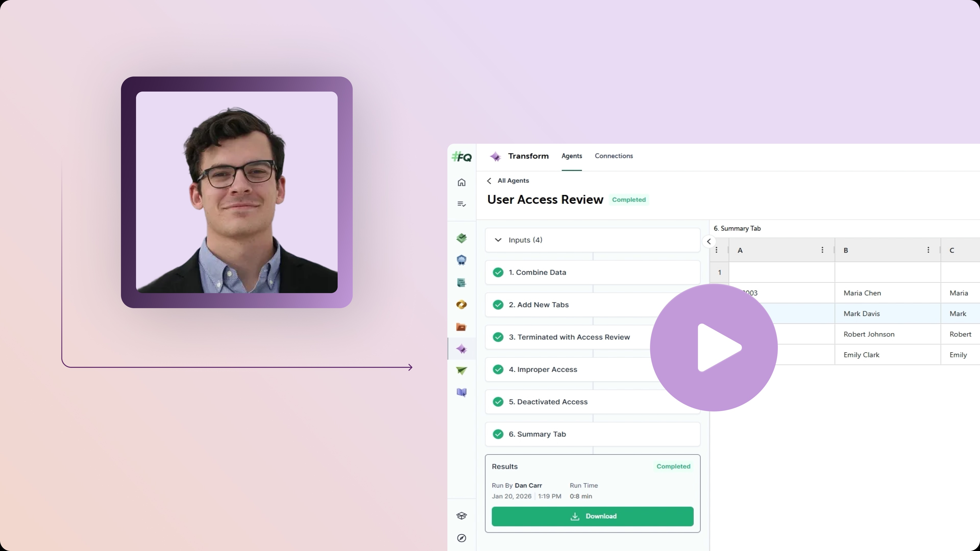The width and height of the screenshot is (980, 551).
Task: Open the checklist tasks sidebar icon
Action: tap(461, 204)
